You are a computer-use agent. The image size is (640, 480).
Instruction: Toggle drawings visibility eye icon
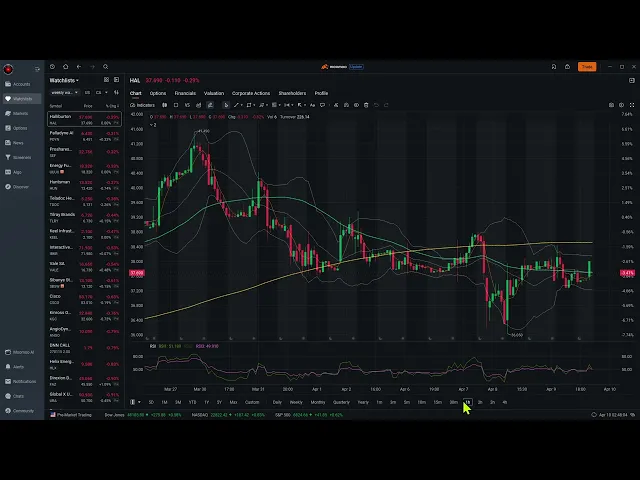coord(356,105)
